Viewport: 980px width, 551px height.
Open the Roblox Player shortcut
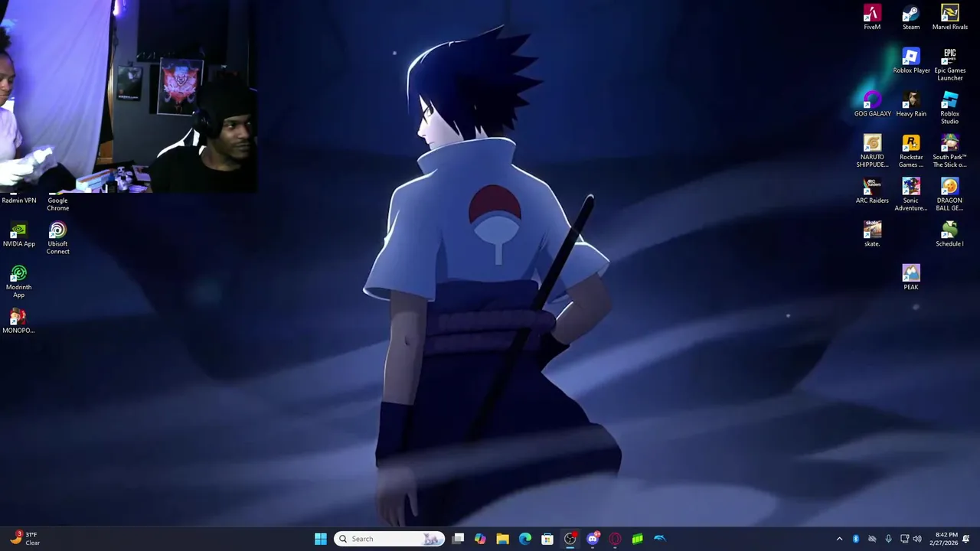911,61
